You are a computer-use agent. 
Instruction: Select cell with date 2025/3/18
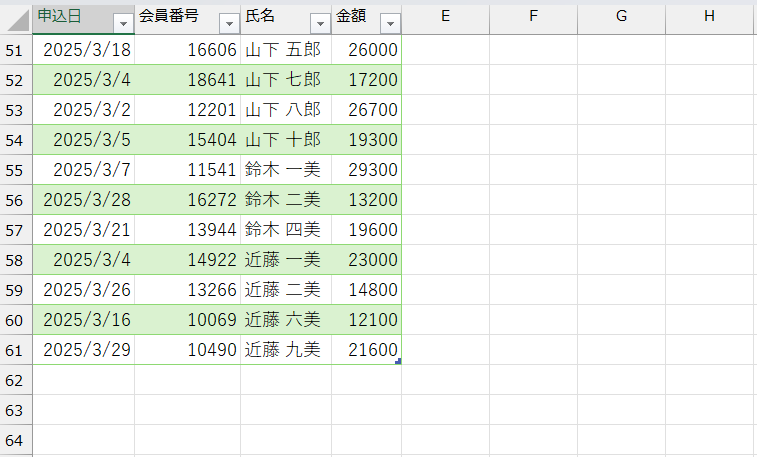pos(84,50)
